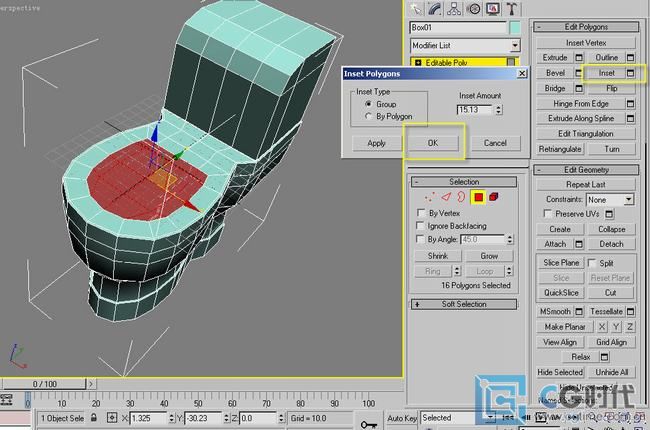Open MSmooth settings dialog icon
Viewport: 650px width, 430px height.
click(579, 311)
